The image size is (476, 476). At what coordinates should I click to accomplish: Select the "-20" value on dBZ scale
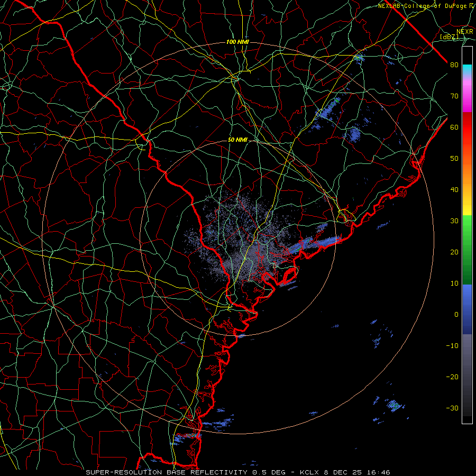(x=452, y=377)
